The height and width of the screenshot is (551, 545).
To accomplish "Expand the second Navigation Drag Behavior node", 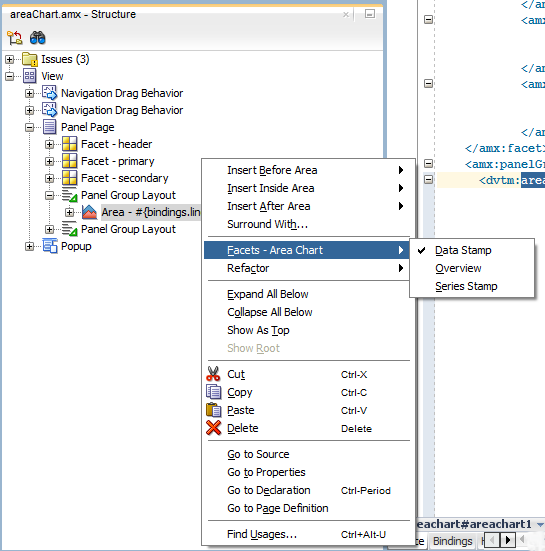I will [30, 110].
